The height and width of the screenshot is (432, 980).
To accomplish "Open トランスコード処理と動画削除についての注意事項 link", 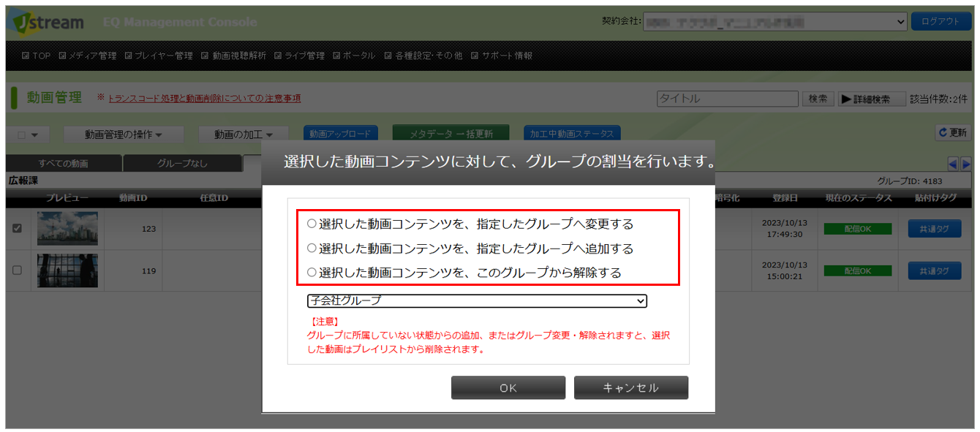I will [x=204, y=98].
